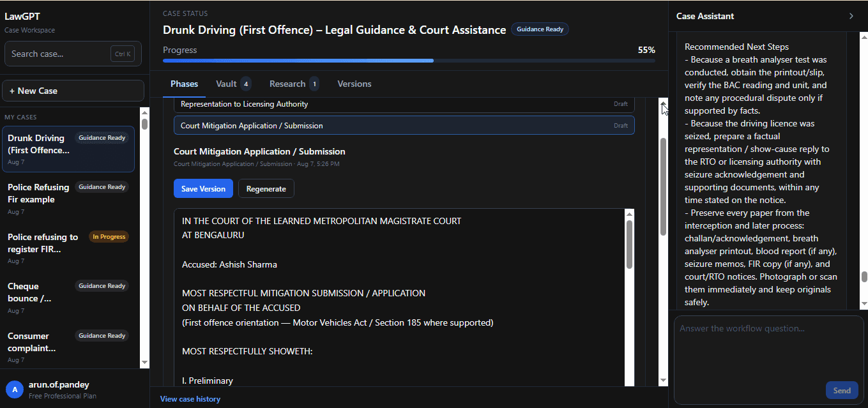Click the main panel scroll up arrow

click(x=663, y=103)
